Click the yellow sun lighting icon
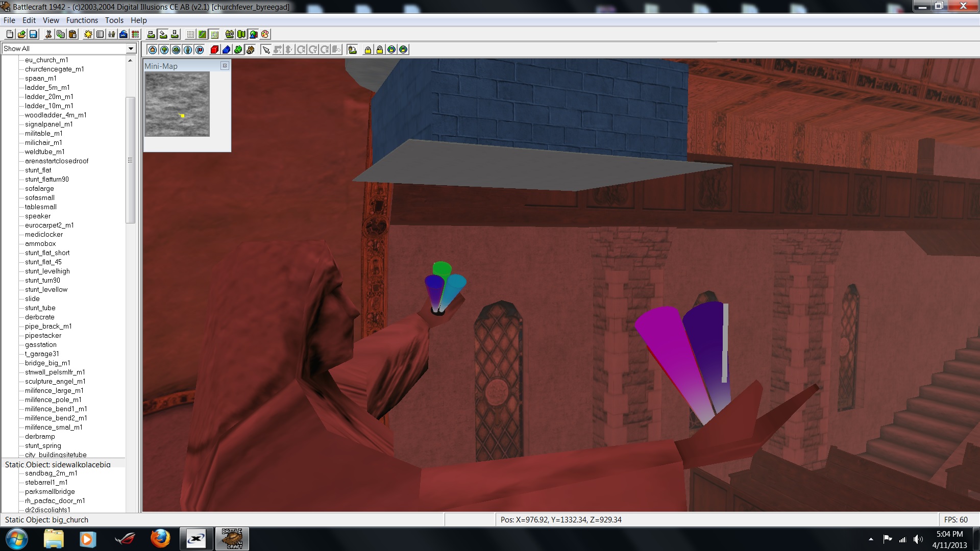 (x=88, y=34)
